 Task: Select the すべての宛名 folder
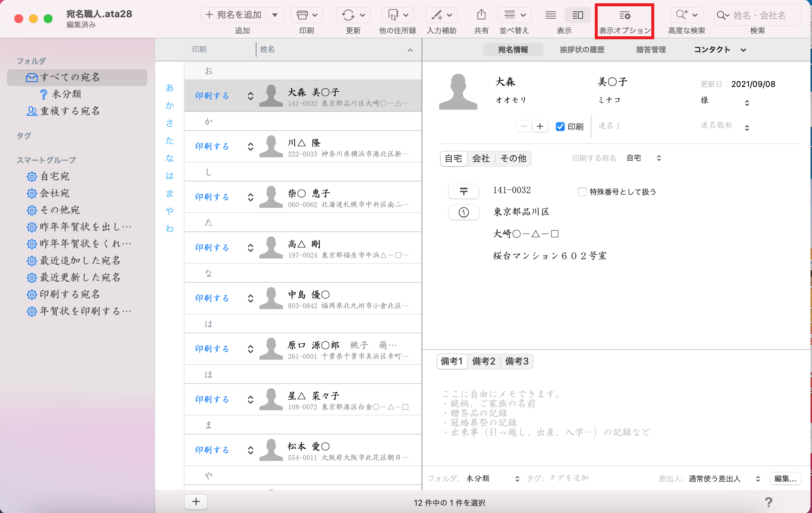(x=77, y=77)
